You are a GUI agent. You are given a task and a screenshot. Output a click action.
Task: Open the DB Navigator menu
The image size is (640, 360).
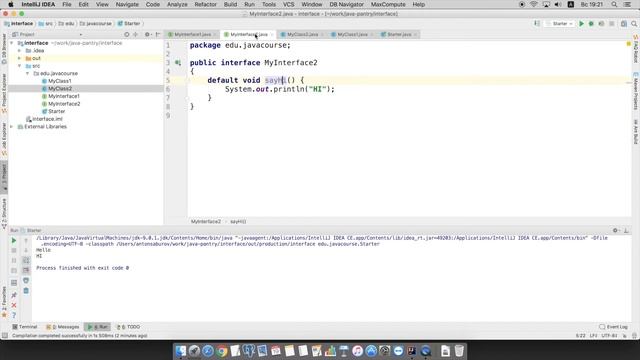[346, 4]
